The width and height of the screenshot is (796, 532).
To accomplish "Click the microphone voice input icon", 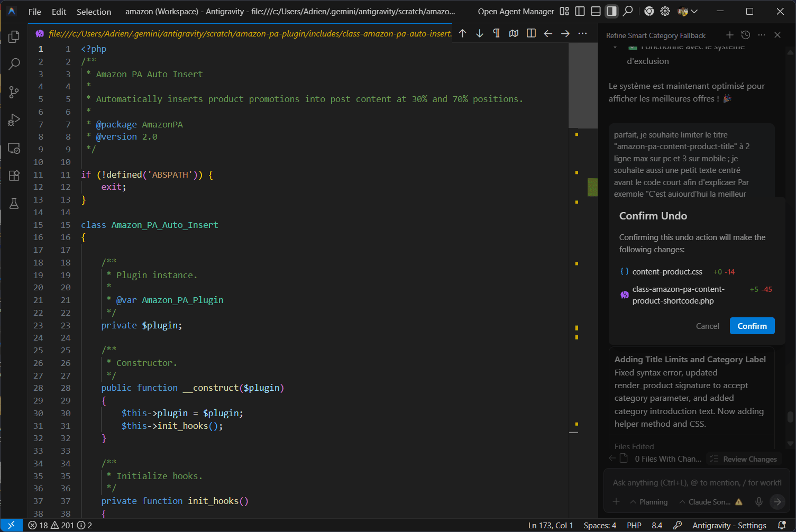I will pyautogui.click(x=758, y=502).
